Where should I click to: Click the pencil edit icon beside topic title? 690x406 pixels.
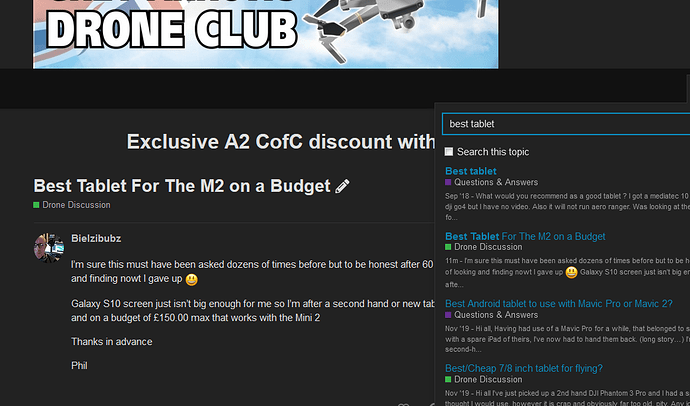click(x=342, y=186)
